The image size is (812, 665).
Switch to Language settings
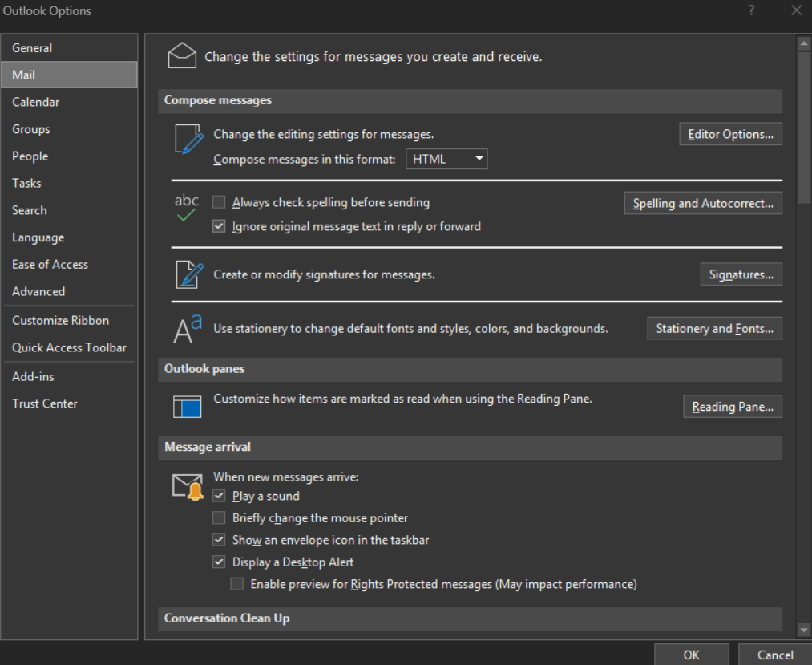pos(69,237)
